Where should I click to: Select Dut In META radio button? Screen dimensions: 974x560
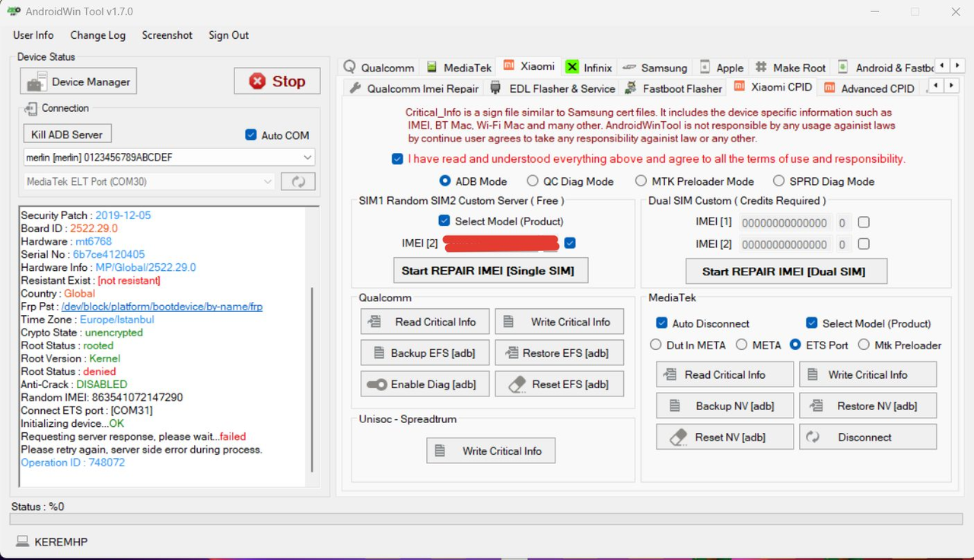coord(656,345)
